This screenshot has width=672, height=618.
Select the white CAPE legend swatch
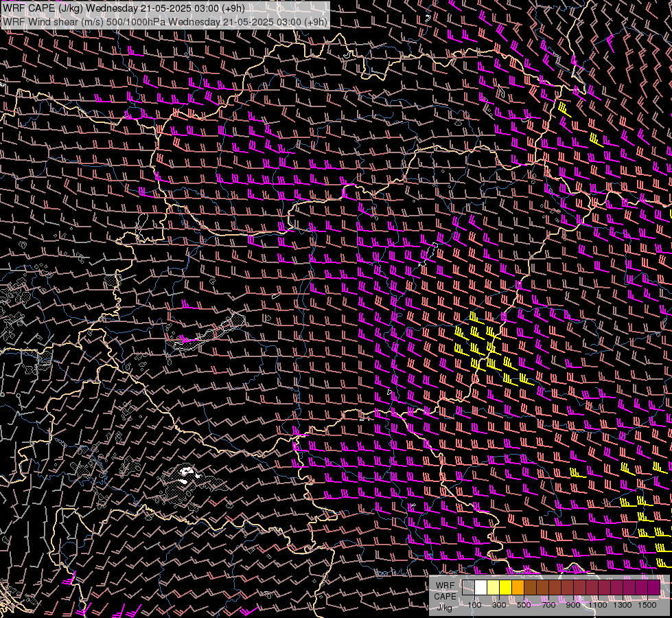pyautogui.click(x=481, y=588)
